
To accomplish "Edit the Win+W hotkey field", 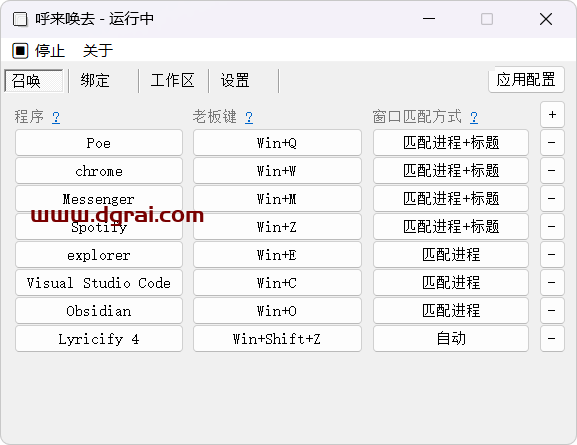I will tap(277, 171).
